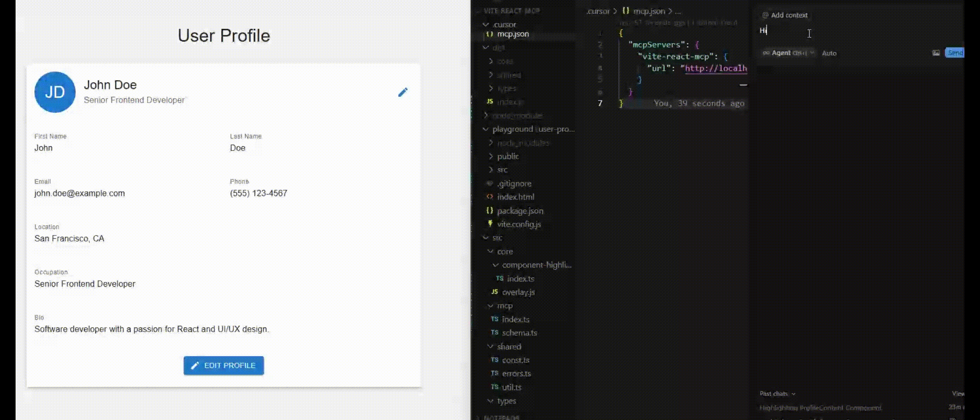This screenshot has width=980, height=420.
Task: Click the TS icon beside schema.ts
Action: (x=494, y=333)
